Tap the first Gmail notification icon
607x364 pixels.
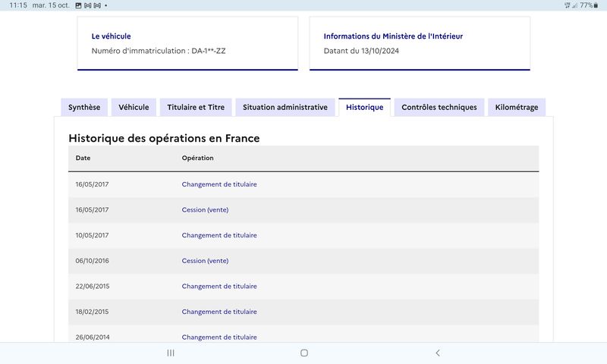[x=88, y=5]
